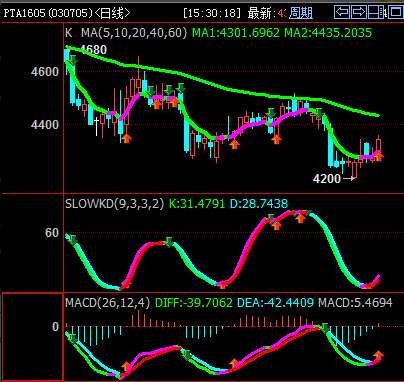Click the last orange buy arrow on K chart
This screenshot has height=382, width=404.
[378, 156]
